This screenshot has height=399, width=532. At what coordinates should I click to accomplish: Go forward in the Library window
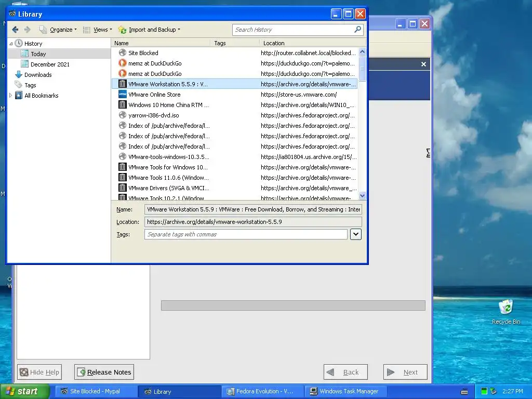pyautogui.click(x=27, y=30)
